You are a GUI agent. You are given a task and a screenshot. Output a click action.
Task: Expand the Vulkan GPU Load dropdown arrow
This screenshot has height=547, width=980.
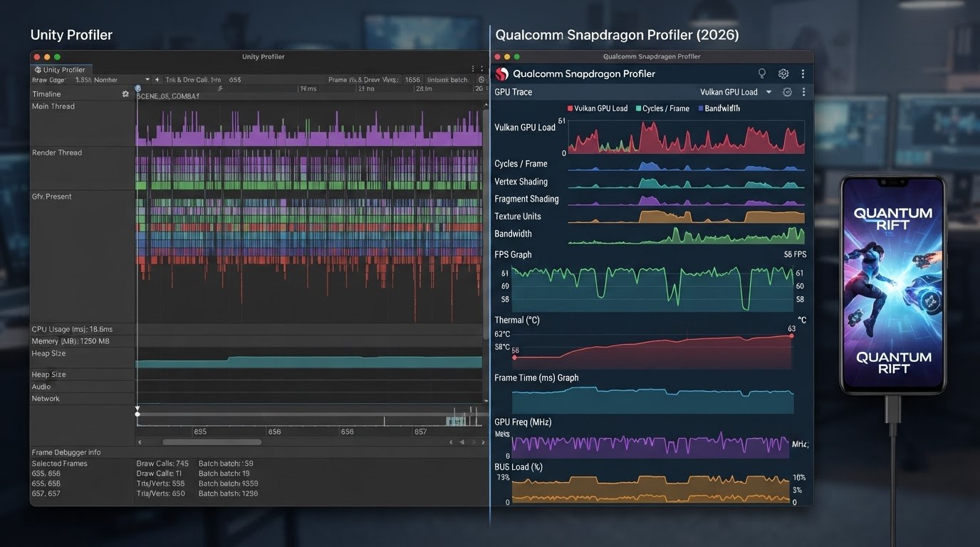[x=768, y=92]
